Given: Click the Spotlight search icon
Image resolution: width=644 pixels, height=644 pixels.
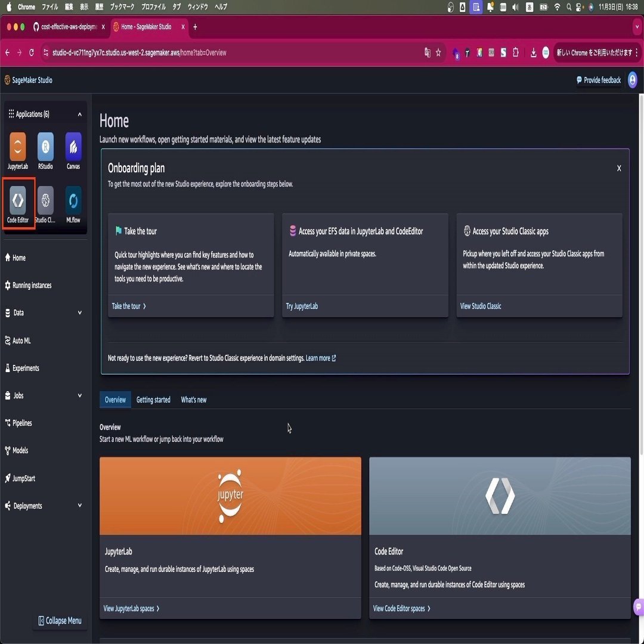Looking at the screenshot, I should (569, 7).
